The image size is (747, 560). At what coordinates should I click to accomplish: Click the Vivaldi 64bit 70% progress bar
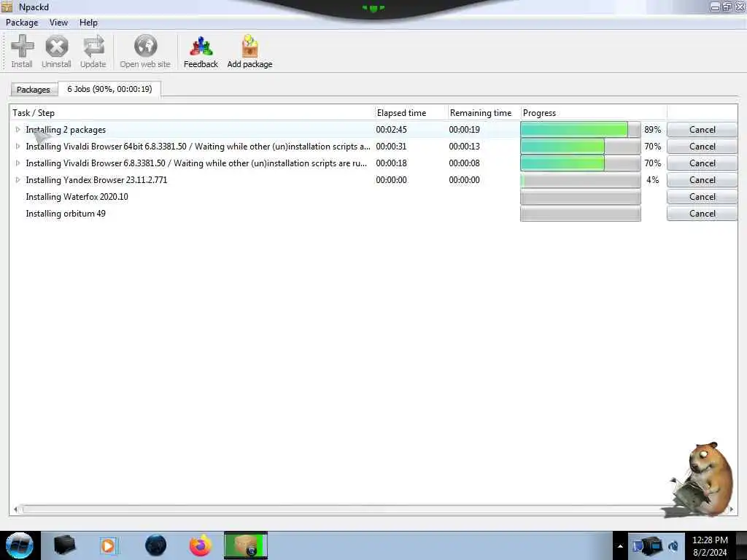coord(580,146)
